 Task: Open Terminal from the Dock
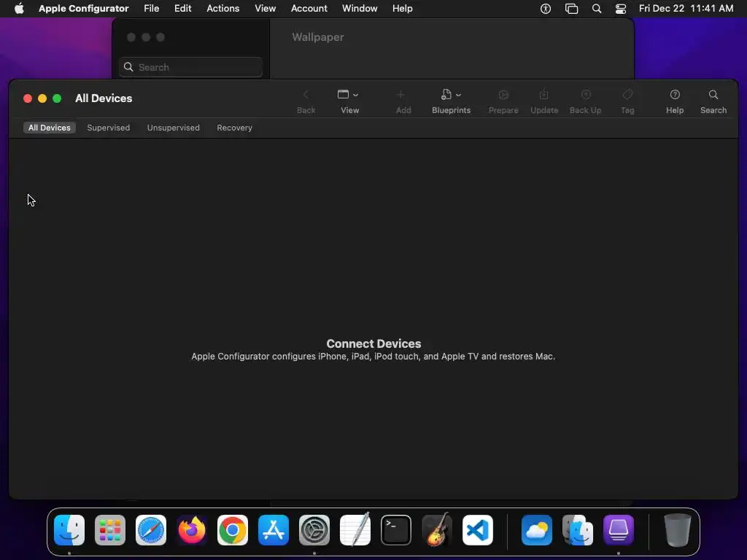point(396,530)
